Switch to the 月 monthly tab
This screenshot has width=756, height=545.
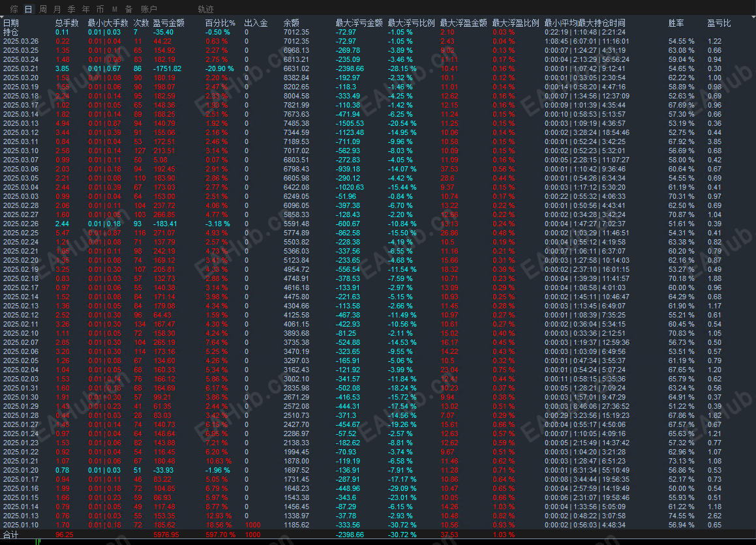57,9
